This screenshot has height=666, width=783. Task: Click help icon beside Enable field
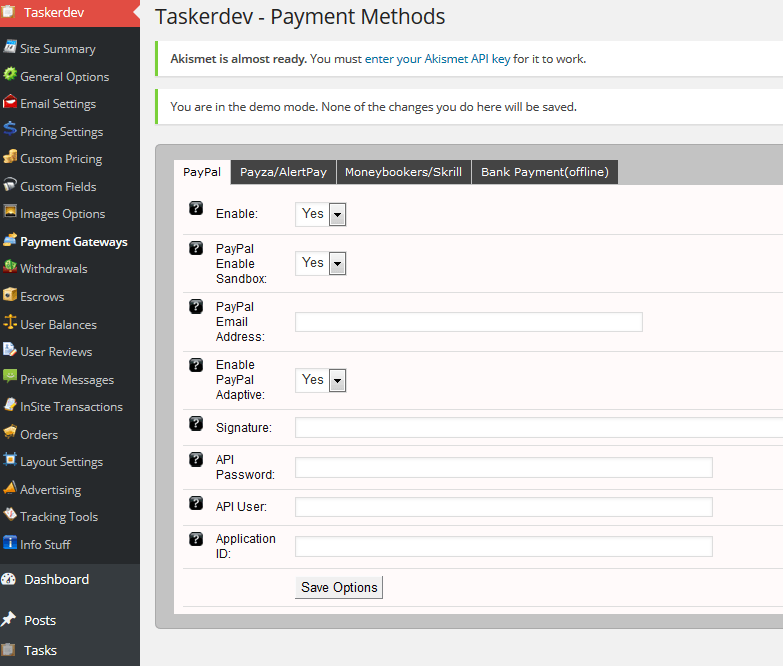(196, 208)
